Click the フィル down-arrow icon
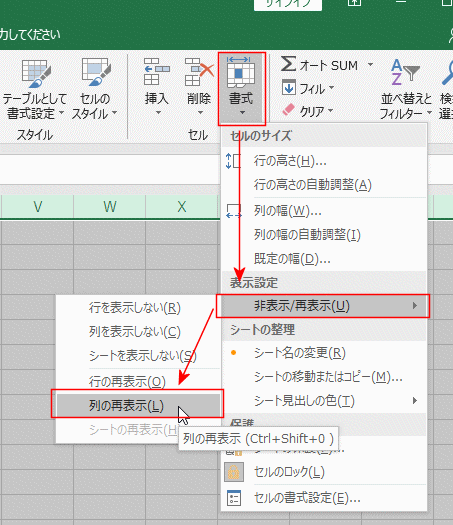The image size is (453, 525). click(289, 88)
